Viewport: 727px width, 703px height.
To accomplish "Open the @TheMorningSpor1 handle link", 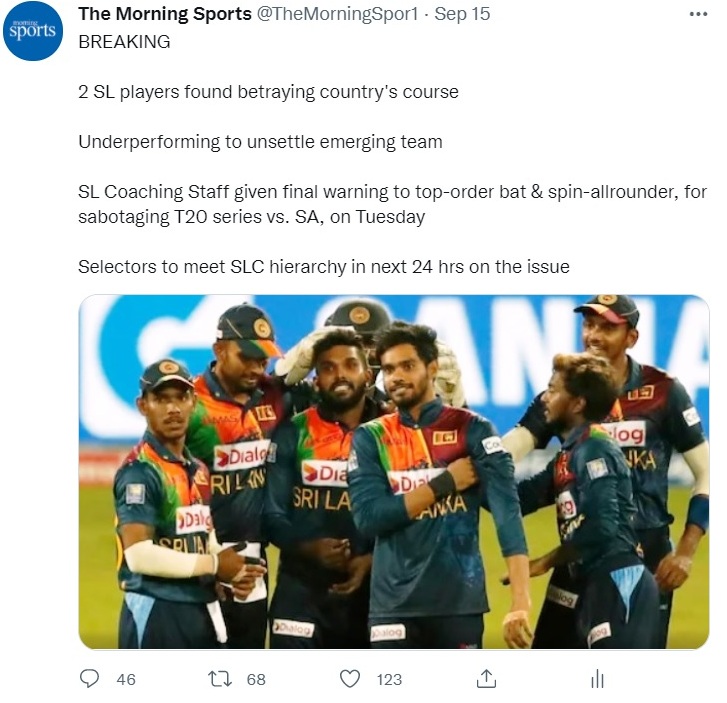I will point(337,14).
